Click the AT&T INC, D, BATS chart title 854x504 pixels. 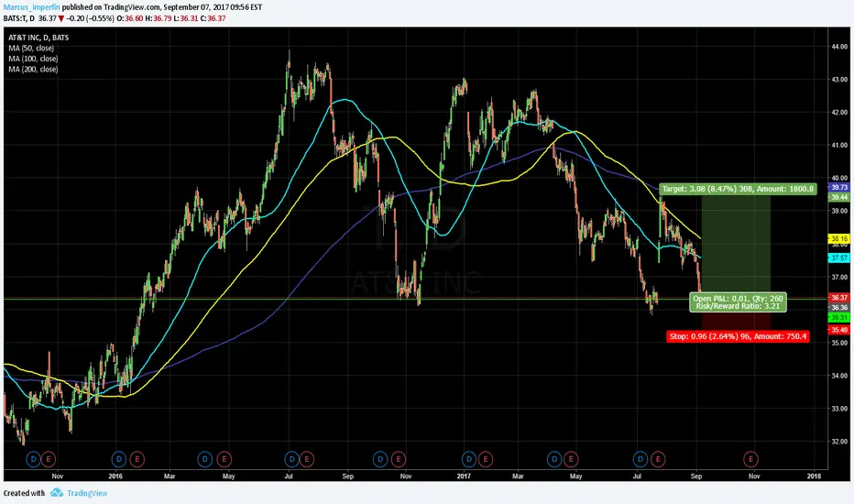point(38,38)
